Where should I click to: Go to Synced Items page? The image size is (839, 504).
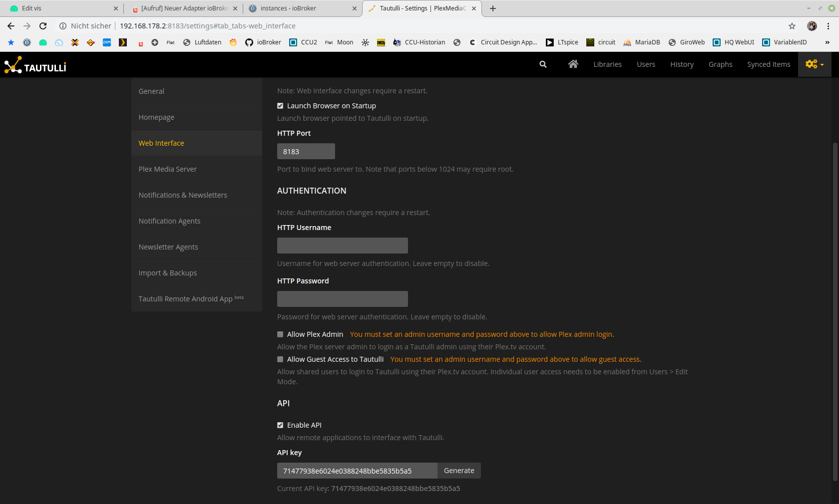(x=769, y=64)
